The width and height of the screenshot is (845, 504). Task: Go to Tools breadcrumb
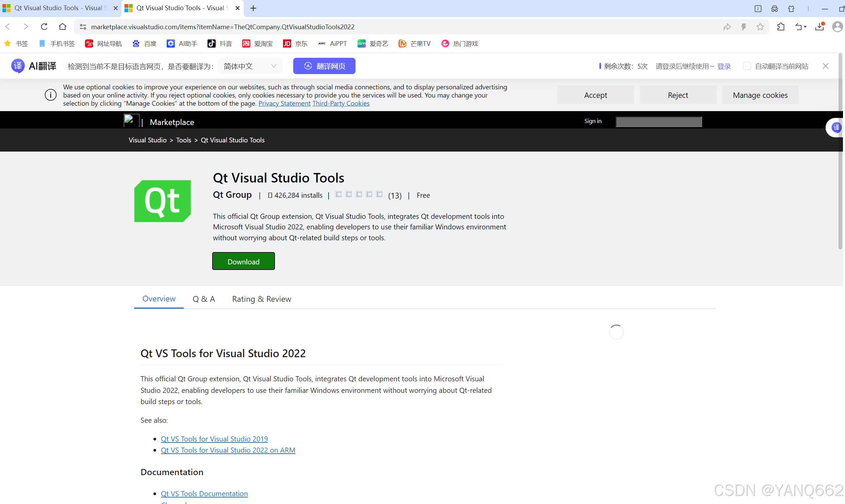(184, 140)
